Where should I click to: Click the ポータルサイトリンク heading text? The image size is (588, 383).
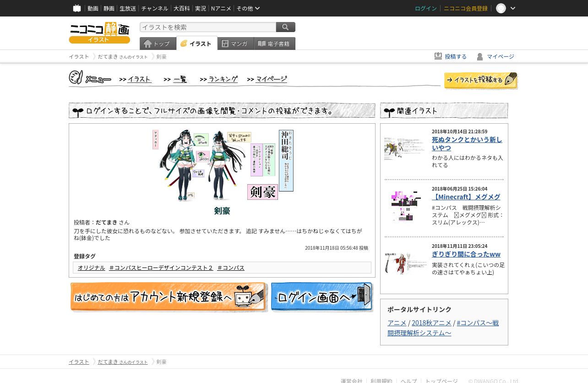419,309
